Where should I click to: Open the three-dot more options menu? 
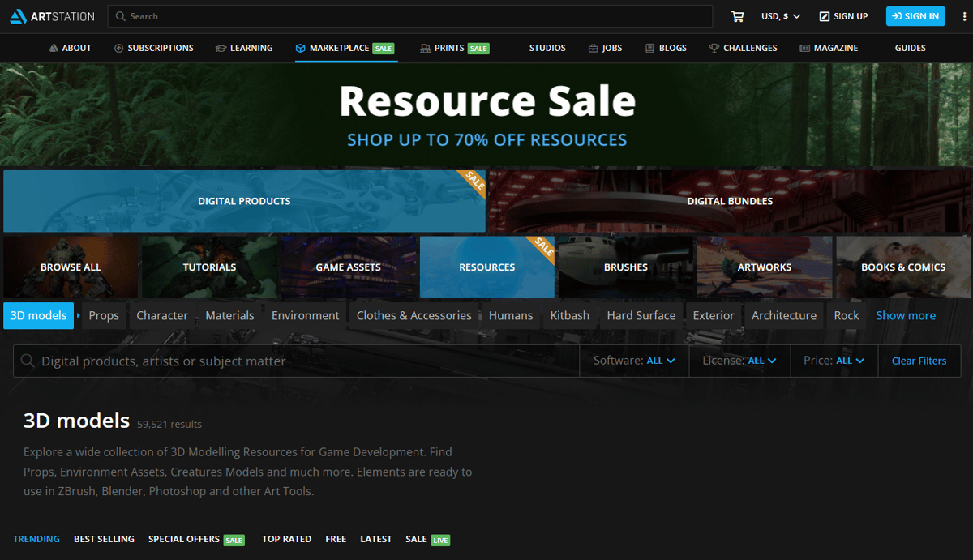(965, 16)
